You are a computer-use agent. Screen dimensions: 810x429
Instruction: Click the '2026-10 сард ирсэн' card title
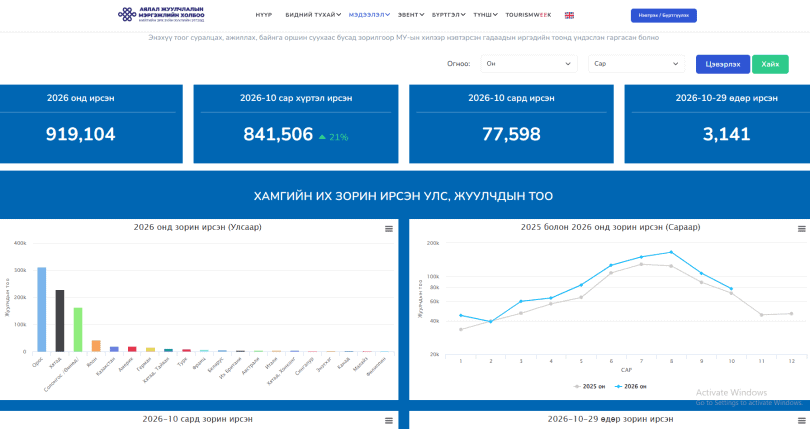point(511,98)
